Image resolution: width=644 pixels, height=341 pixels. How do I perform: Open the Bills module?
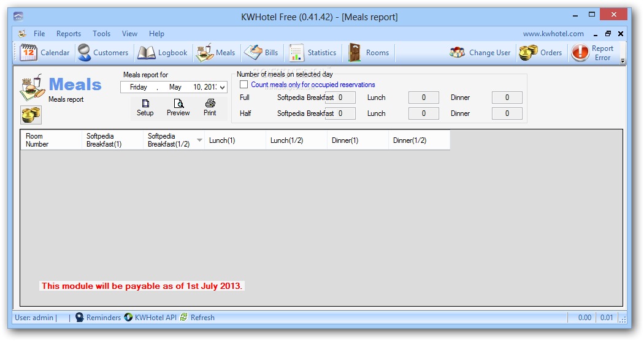261,53
